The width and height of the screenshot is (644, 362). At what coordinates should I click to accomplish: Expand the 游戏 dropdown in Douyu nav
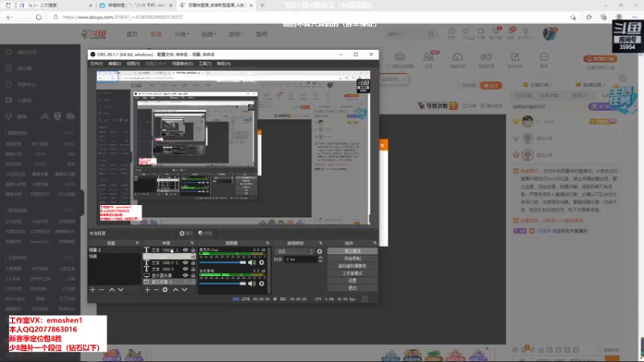click(x=236, y=34)
